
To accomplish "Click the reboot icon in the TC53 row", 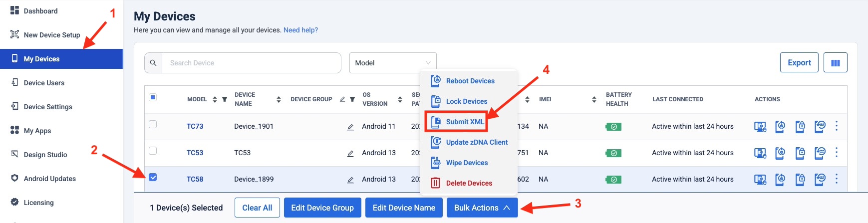I will pyautogui.click(x=780, y=153).
